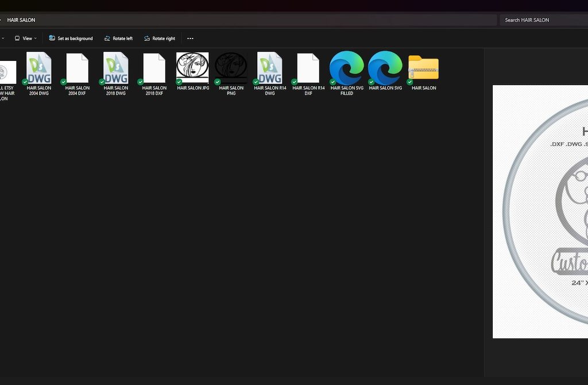Pick the HAIR SALON 2018 DXF file
Screen dimensions: 588x385
(154, 68)
